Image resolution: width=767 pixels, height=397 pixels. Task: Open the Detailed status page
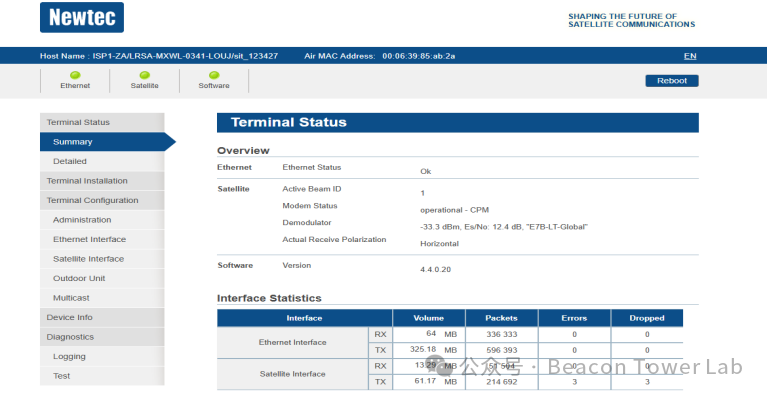(x=102, y=161)
